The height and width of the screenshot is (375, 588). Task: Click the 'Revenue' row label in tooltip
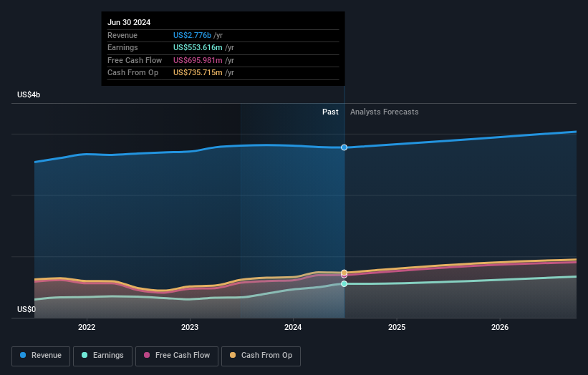[x=122, y=35]
